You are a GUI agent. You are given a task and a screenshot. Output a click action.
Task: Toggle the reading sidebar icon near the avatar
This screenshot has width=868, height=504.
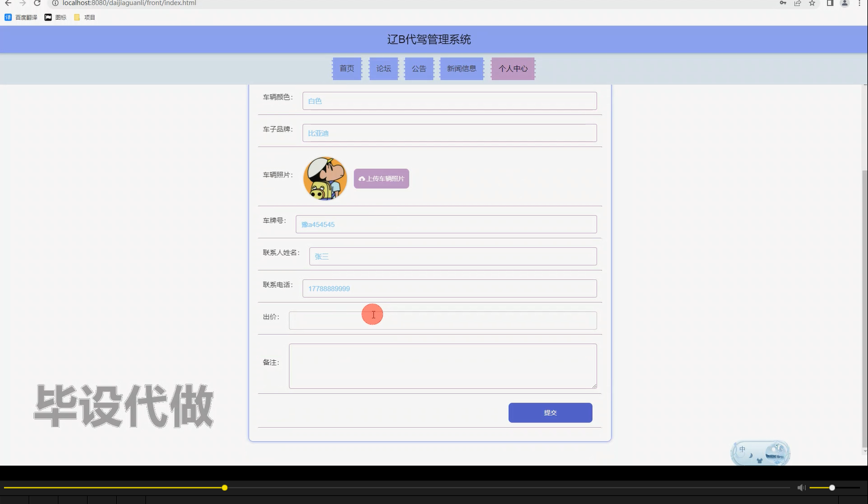coord(830,3)
